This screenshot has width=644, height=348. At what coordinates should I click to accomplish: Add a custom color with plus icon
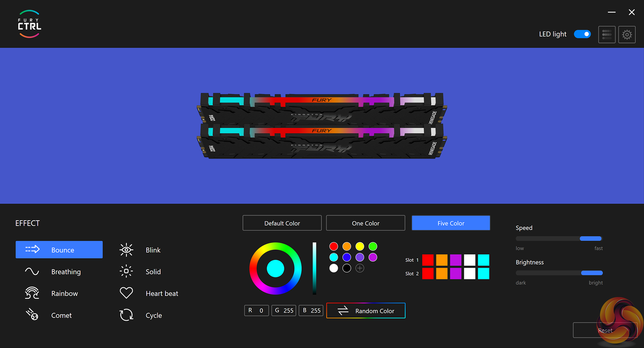360,268
